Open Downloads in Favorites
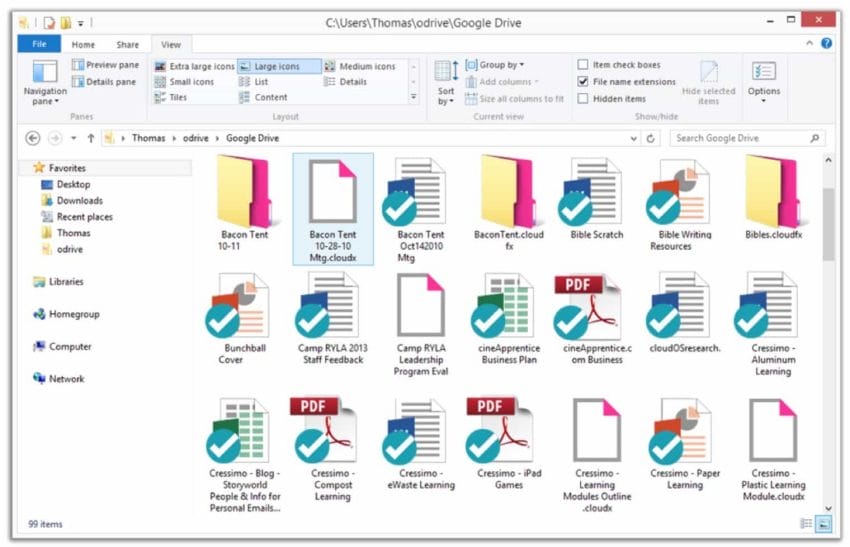850x547 pixels. coord(80,201)
